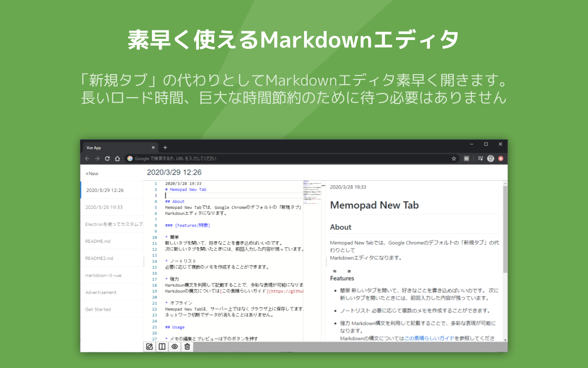
Task: Delete the note using the trash icon
Action: pos(187,346)
